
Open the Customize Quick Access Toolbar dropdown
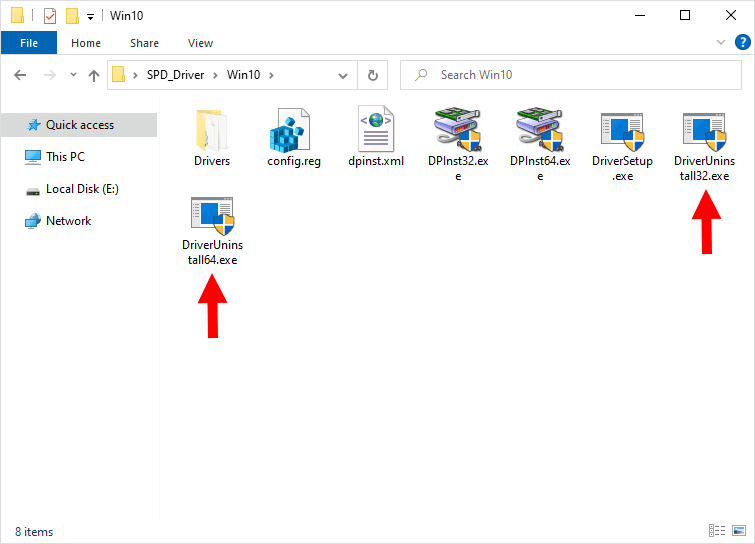[90, 17]
